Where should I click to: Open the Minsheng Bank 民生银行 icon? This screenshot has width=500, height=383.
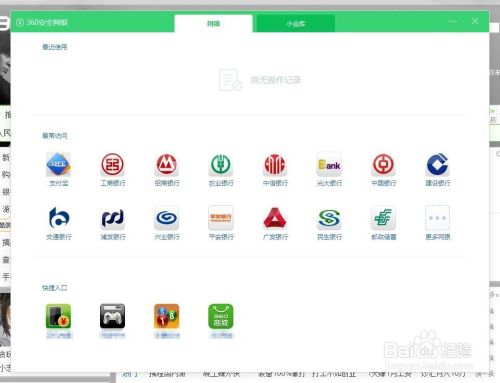(x=329, y=218)
